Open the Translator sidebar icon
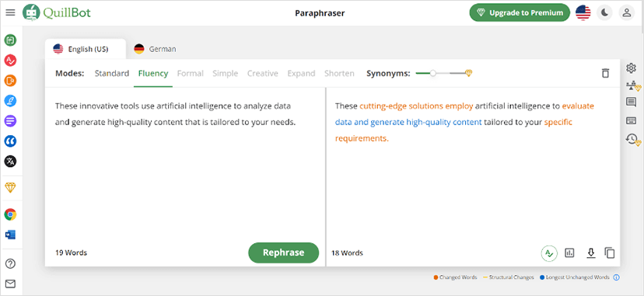 point(10,161)
